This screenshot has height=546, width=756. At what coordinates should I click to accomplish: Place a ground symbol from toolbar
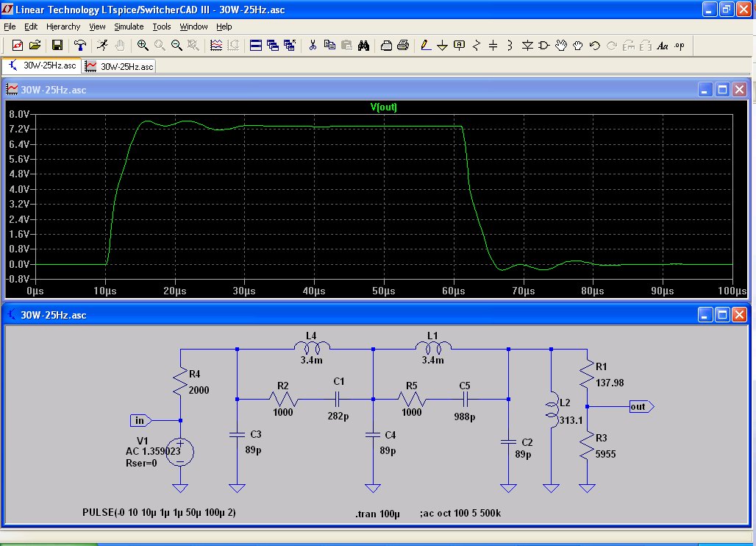(442, 45)
